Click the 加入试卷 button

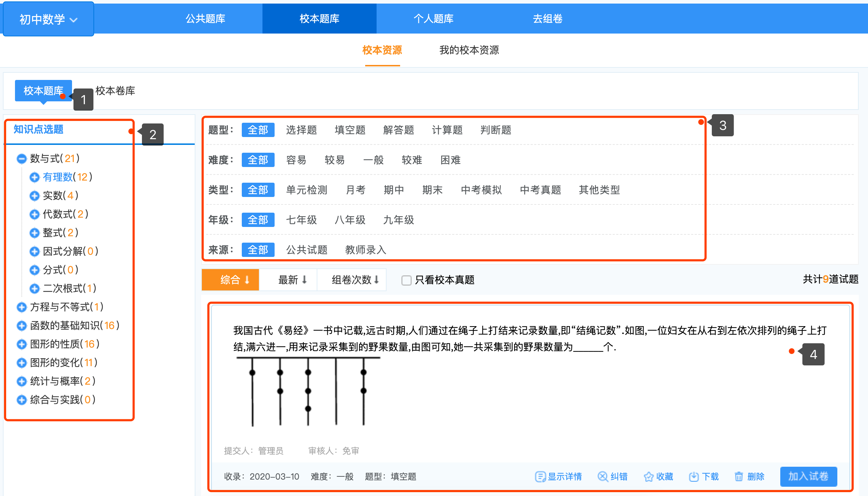[x=808, y=476]
